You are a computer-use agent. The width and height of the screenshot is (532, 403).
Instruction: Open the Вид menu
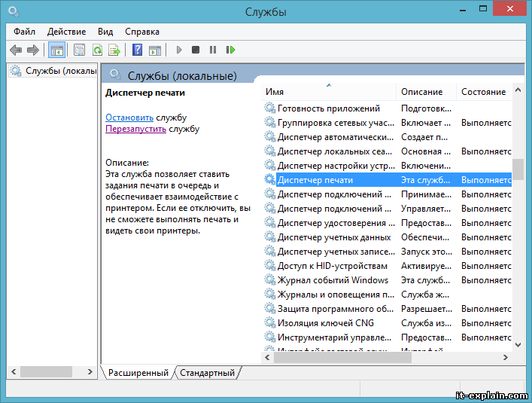(x=105, y=32)
